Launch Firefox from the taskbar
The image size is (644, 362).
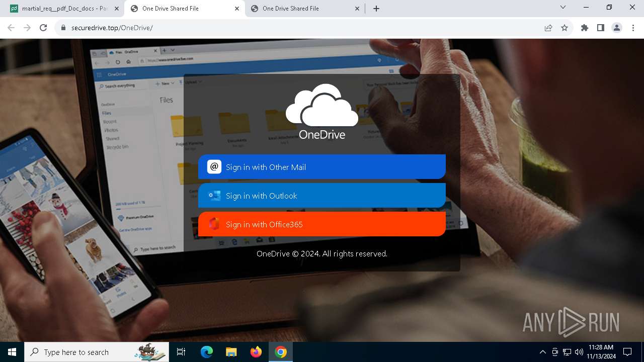point(256,352)
